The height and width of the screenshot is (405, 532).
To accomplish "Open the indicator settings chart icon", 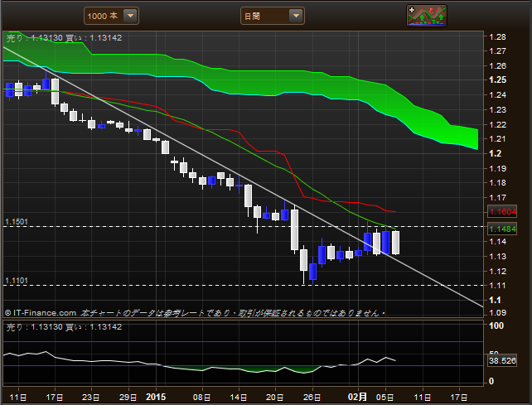I will [427, 16].
